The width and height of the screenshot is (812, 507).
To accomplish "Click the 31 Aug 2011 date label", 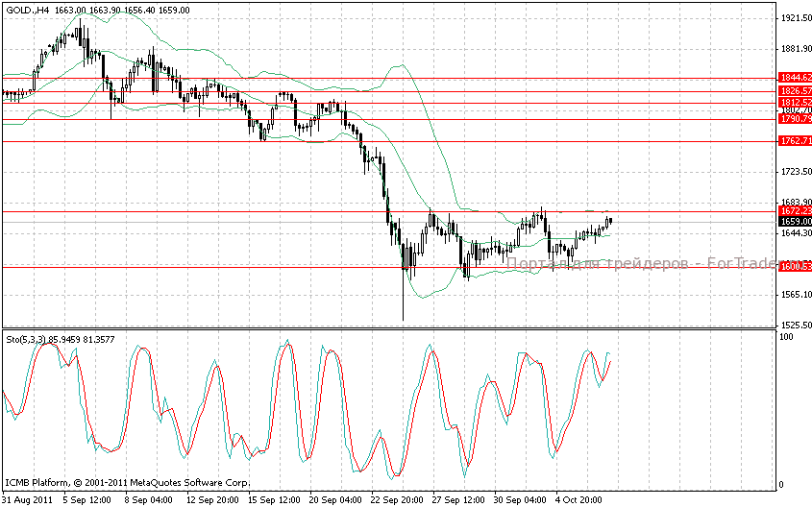I will point(28,499).
